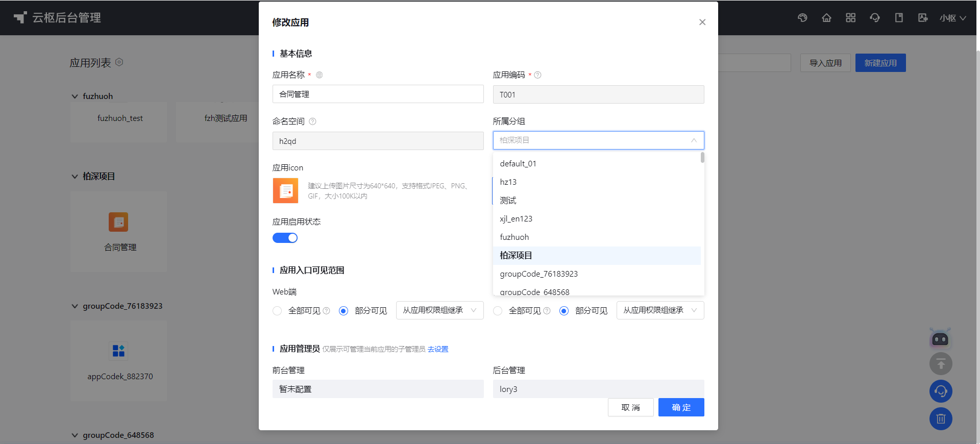
Task: Click the 新建应用 button
Action: coord(880,63)
